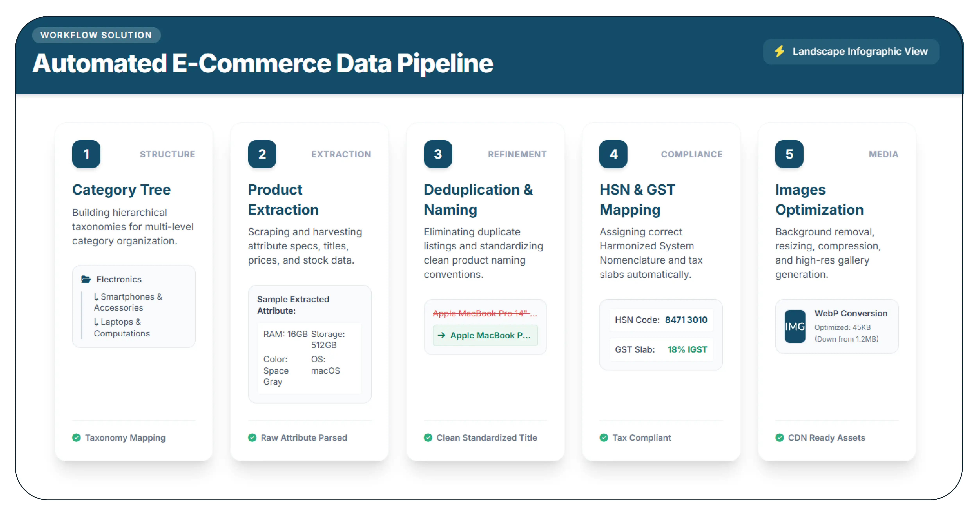Select Laptops & Computations tree entry

(x=122, y=327)
